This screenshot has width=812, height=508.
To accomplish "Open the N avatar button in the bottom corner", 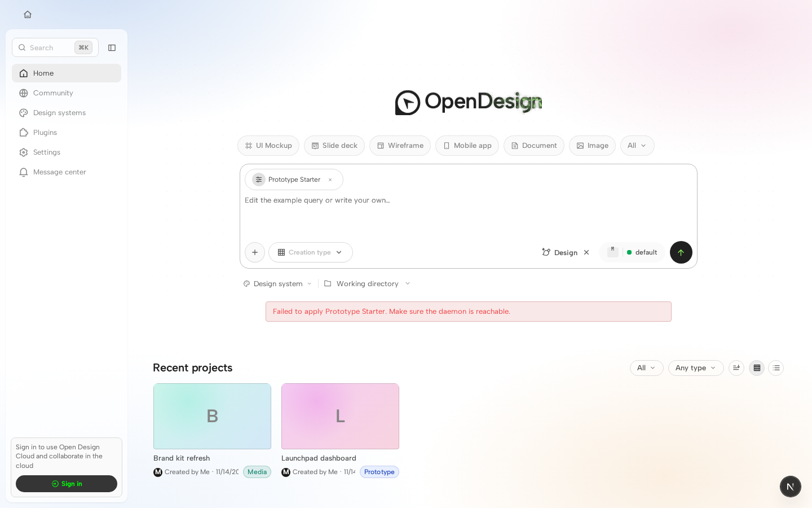I will click(790, 487).
